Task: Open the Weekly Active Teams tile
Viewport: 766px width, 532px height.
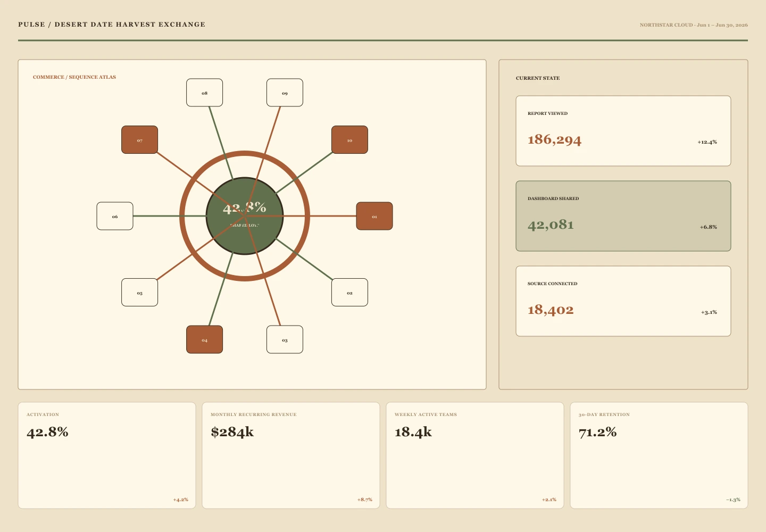Action: point(475,455)
